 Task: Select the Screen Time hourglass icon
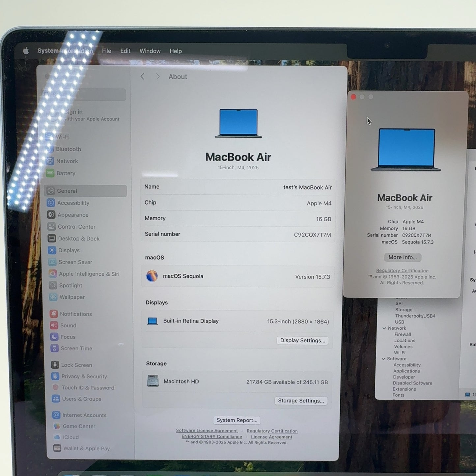(x=55, y=348)
